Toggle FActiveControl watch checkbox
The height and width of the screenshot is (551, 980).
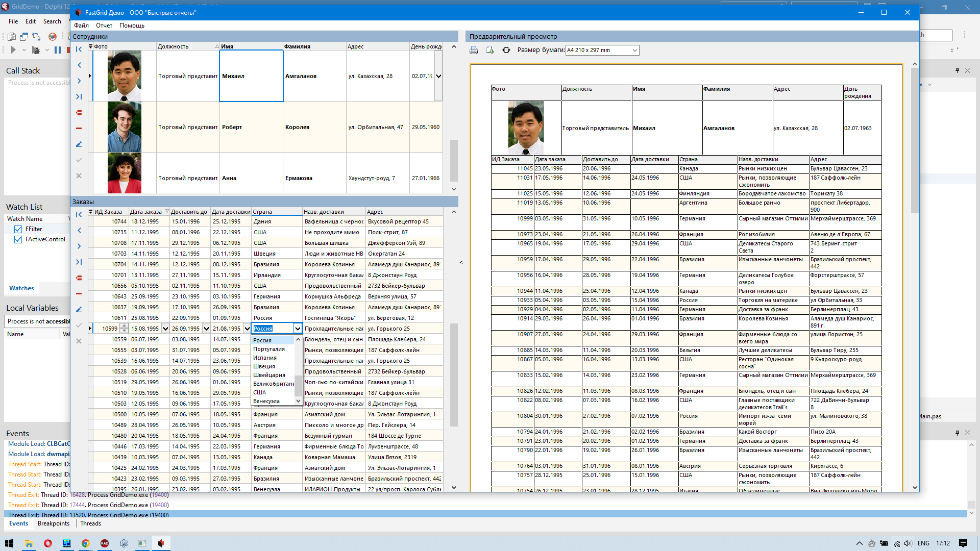tap(18, 240)
